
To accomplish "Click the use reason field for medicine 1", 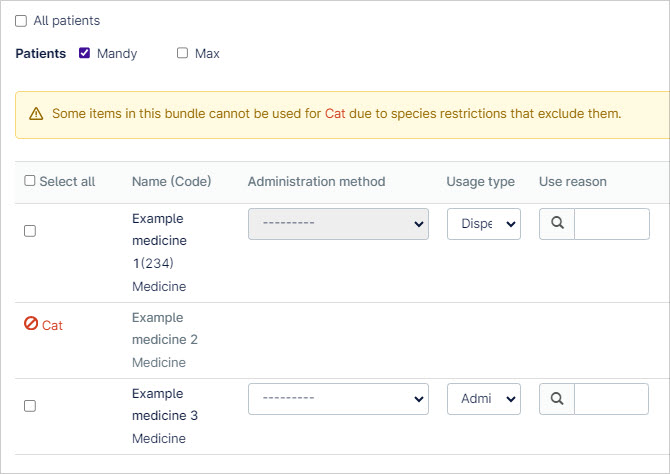I will tap(612, 224).
